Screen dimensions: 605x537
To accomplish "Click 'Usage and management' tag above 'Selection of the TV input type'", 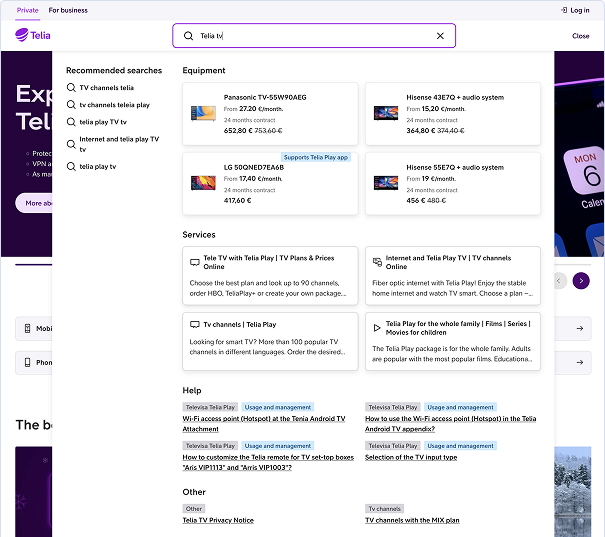I will pos(460,446).
